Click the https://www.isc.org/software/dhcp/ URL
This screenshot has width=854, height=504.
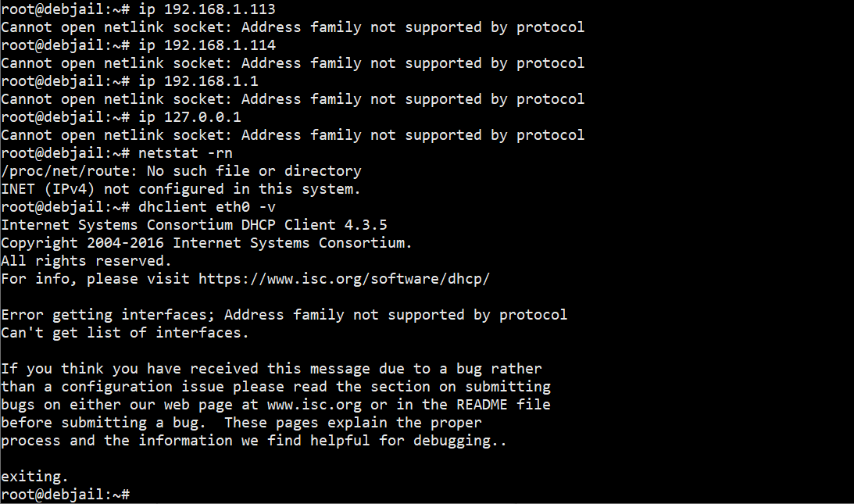coord(345,279)
